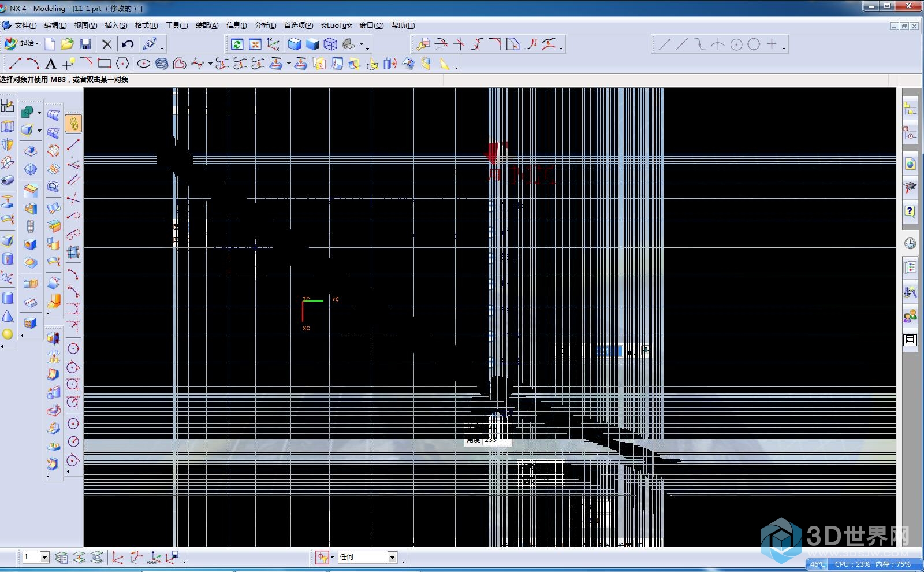This screenshot has width=924, height=572.
Task: Click the Instance array feature icon
Action: 31,324
